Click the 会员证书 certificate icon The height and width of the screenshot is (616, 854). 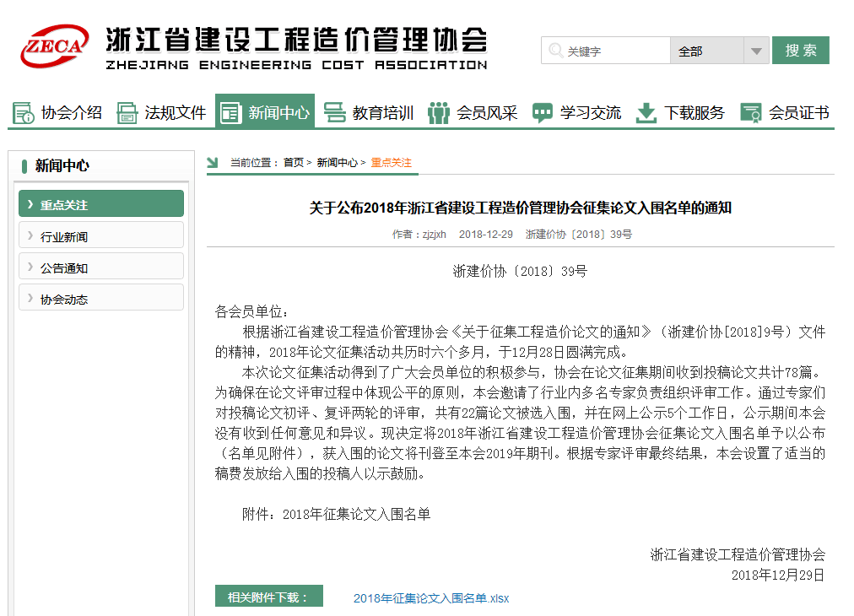point(750,113)
